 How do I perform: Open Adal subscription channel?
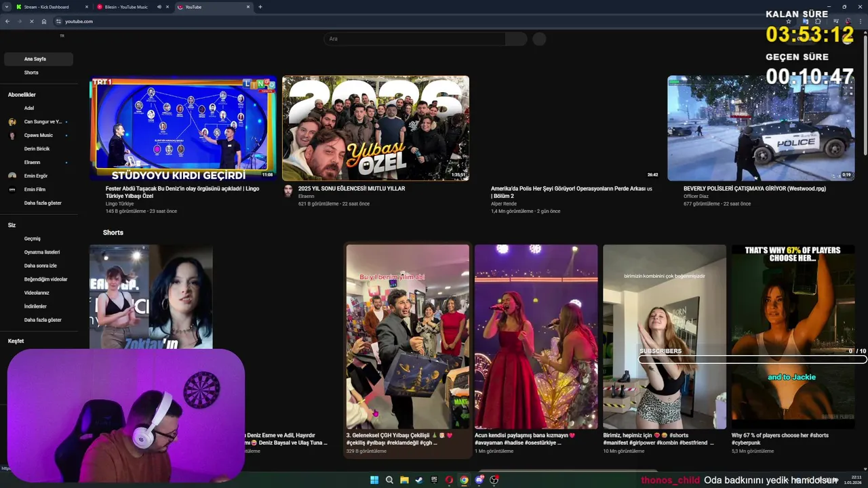29,108
